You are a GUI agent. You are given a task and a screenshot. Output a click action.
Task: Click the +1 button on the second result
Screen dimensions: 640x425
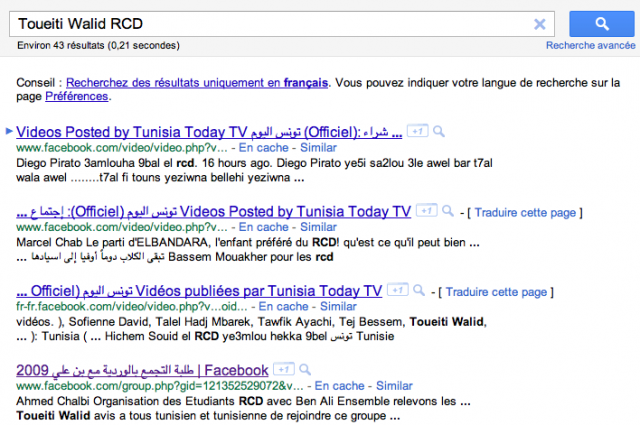(428, 211)
